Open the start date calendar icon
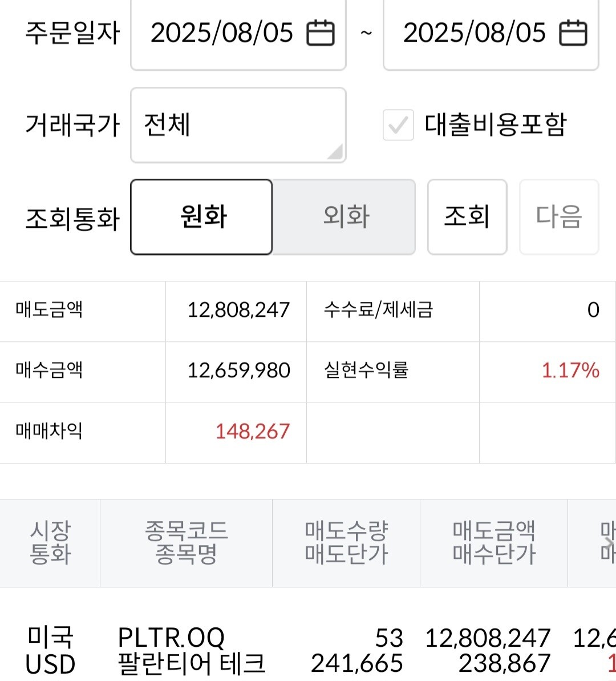 point(321,33)
